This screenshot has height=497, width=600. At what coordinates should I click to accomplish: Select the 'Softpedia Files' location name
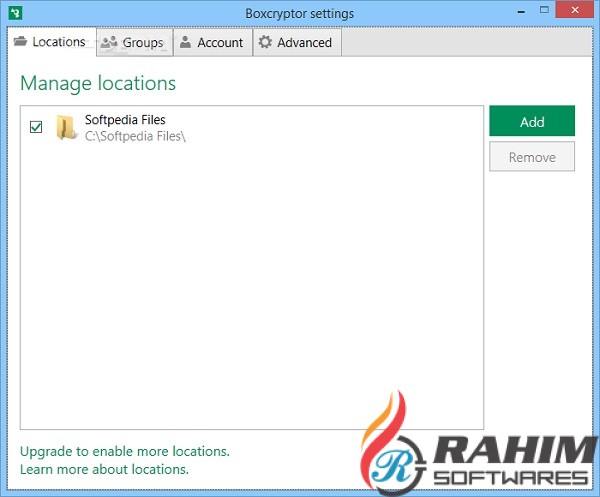click(x=125, y=120)
